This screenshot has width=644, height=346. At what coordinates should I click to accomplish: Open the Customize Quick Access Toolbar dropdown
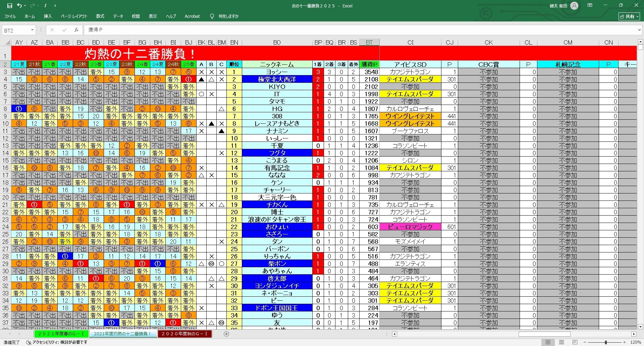click(55, 6)
